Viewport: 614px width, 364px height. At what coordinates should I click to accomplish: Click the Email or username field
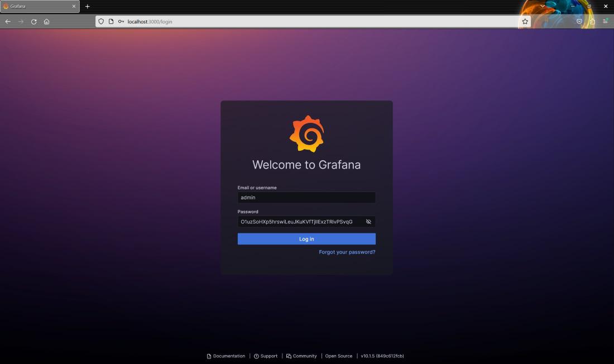pyautogui.click(x=306, y=198)
